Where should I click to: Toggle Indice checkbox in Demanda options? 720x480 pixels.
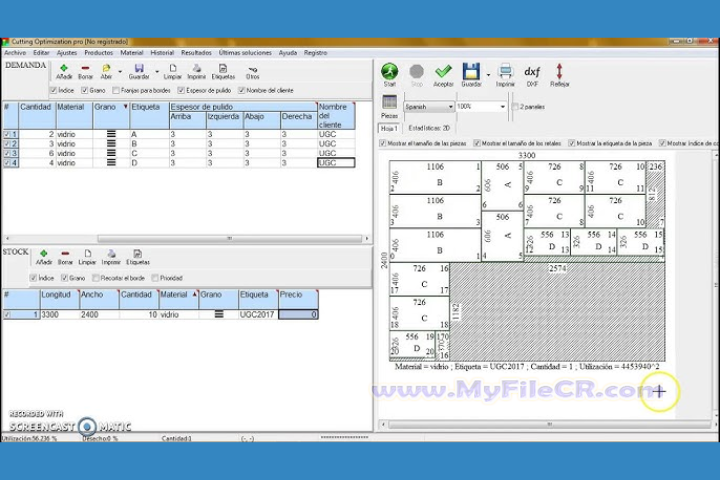click(53, 90)
